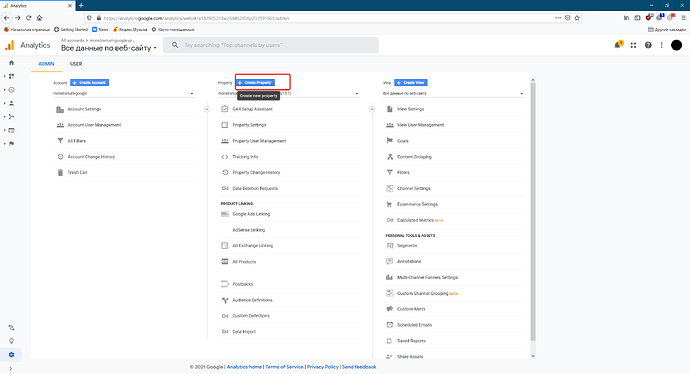
Task: Open a new browser tab
Action: tap(81, 5)
